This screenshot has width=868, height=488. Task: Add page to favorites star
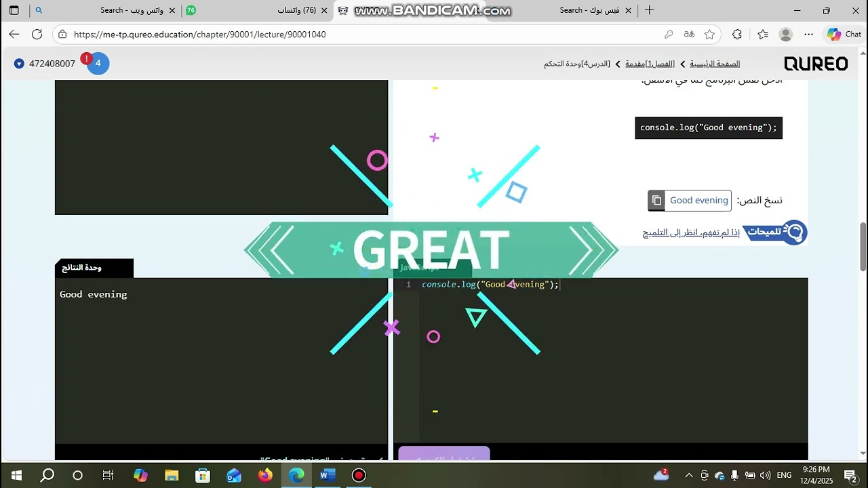click(709, 34)
